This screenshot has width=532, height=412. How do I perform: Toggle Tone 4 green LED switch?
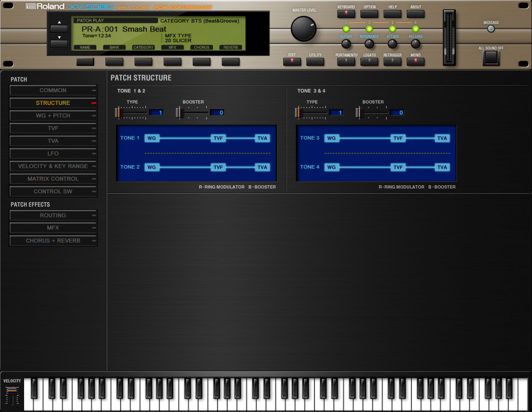pyautogui.click(x=415, y=29)
